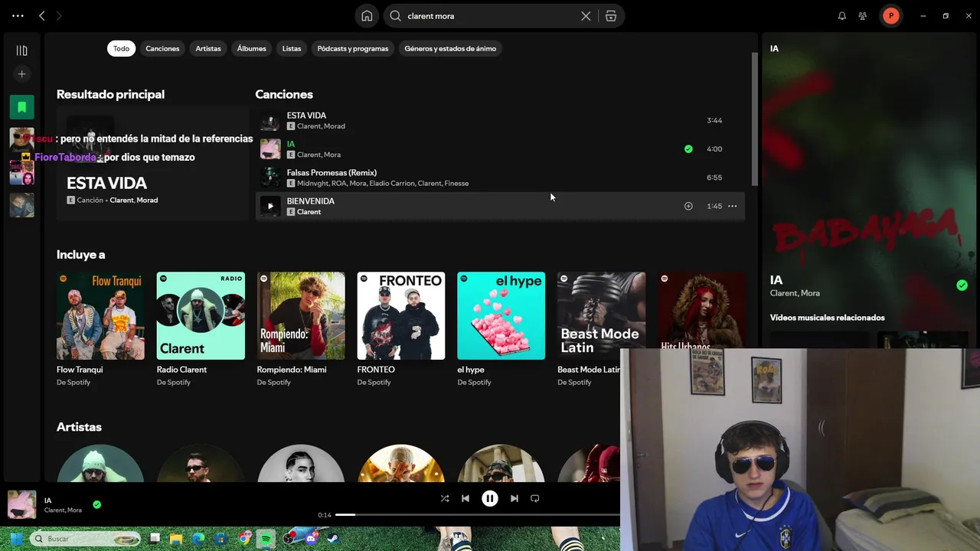Image resolution: width=980 pixels, height=551 pixels.
Task: Open Rompiendo: Miami playlist cover
Action: pos(301,315)
